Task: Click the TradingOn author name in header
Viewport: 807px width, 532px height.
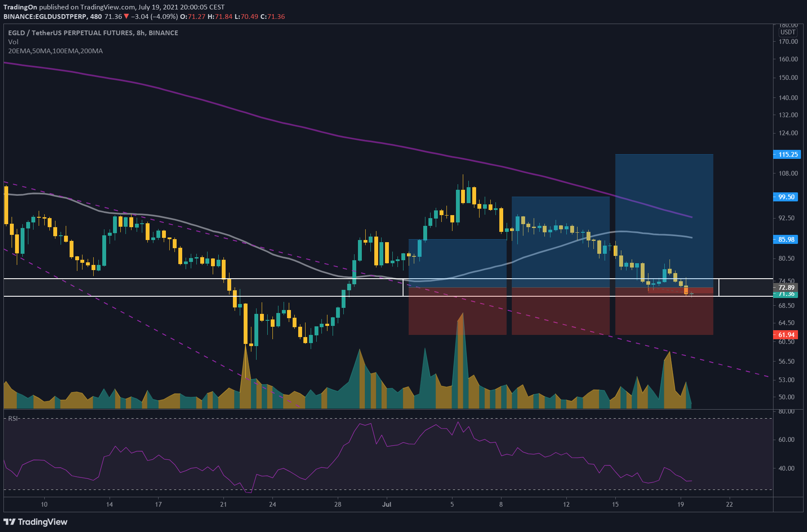Action: [x=20, y=7]
